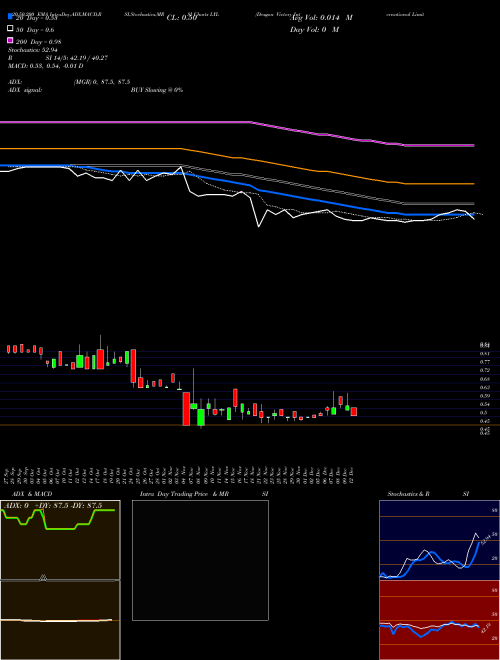The width and height of the screenshot is (500, 660).
Task: Click the blue 20 Day legend swatch
Action: [x=10, y=16]
